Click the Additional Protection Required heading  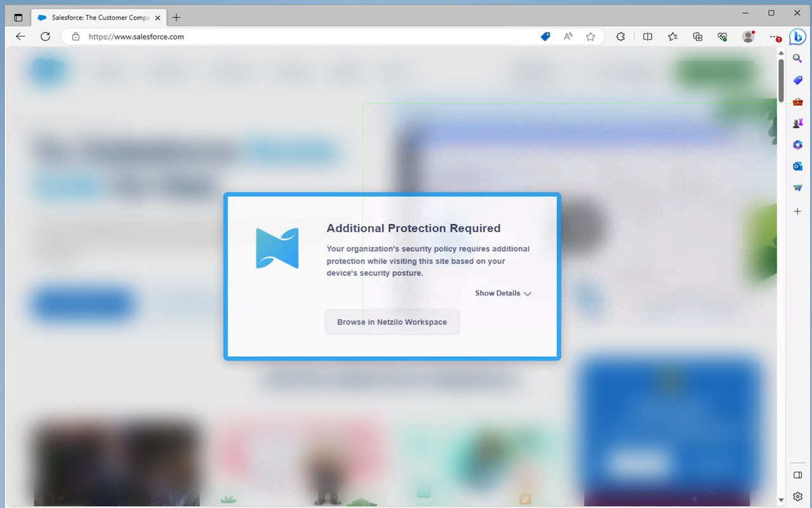coord(414,229)
